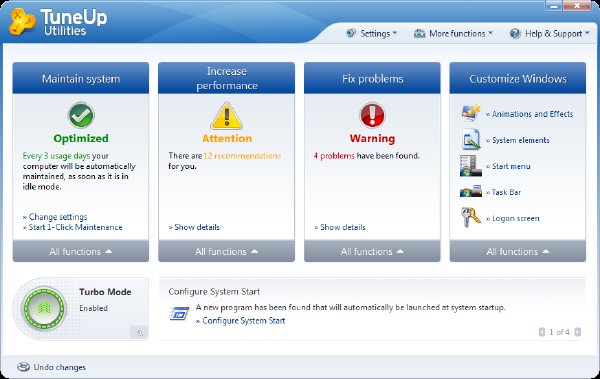Image resolution: width=600 pixels, height=379 pixels.
Task: Click the Logon screen keys icon
Action: click(x=471, y=217)
